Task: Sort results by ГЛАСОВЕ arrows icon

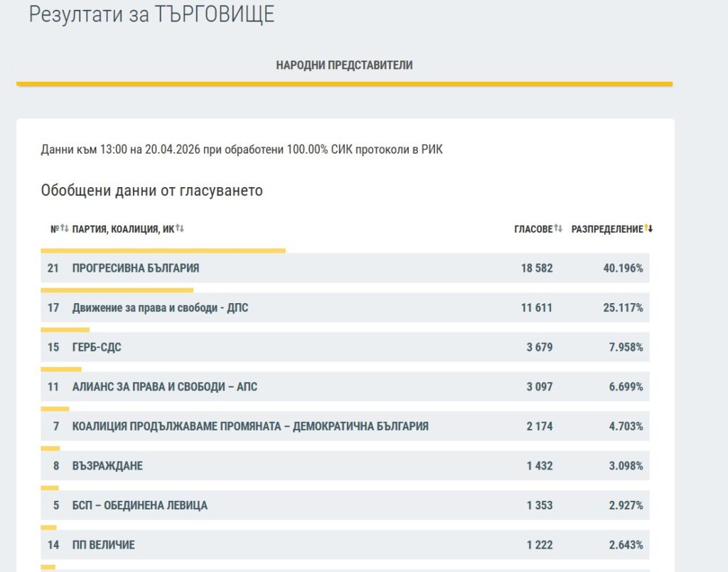Action: click(x=558, y=228)
